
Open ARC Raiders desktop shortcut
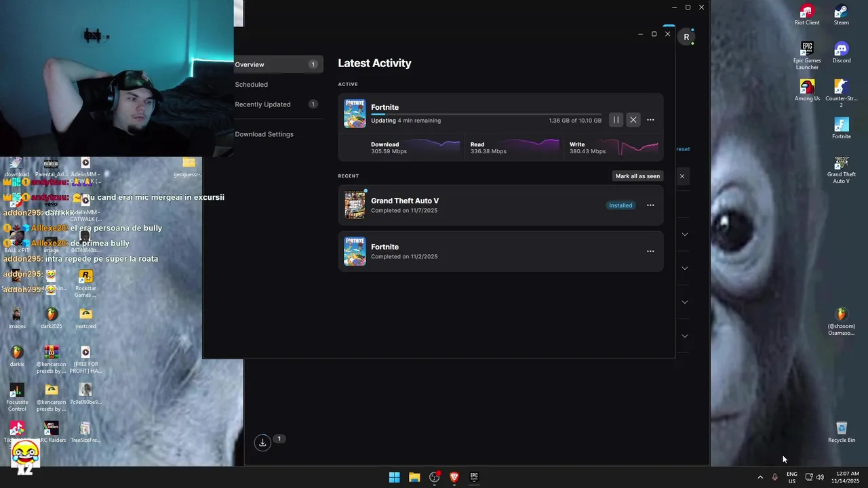(x=52, y=432)
